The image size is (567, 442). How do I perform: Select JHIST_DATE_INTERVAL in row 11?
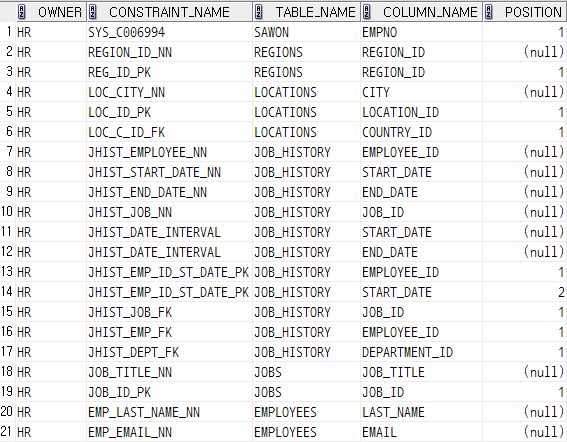[169, 232]
